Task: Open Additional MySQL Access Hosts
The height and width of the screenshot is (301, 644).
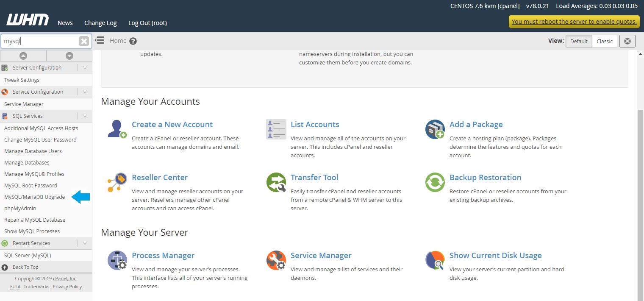Action: click(x=41, y=128)
